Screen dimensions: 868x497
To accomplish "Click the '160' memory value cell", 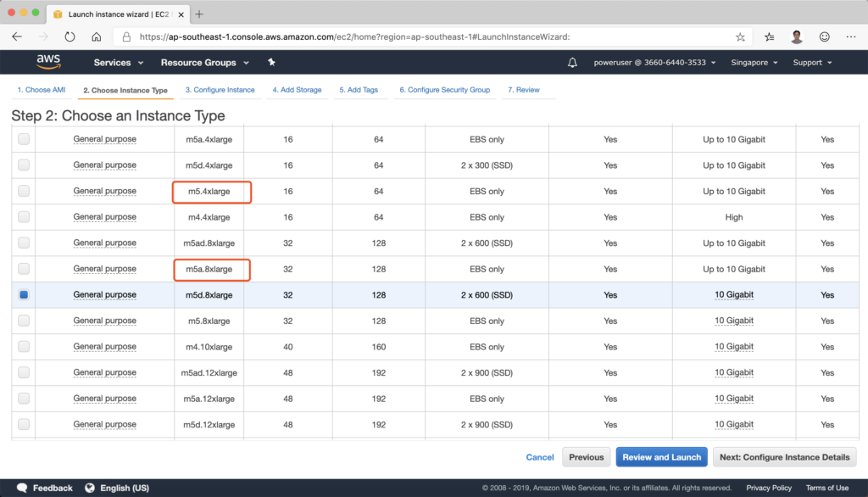I will [379, 347].
